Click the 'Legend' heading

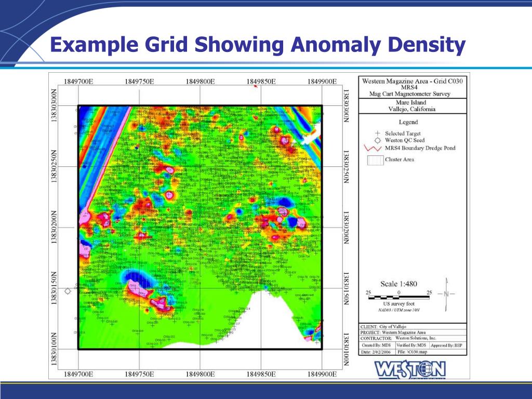pos(408,122)
